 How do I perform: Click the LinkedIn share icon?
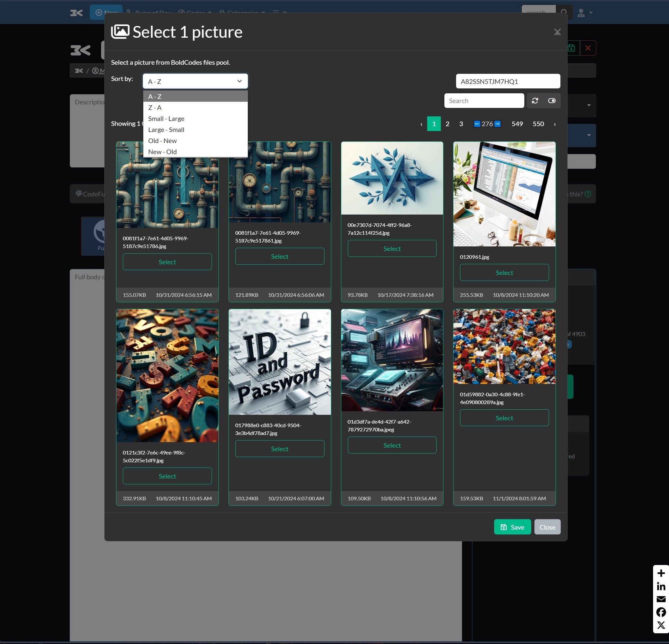pos(661,586)
